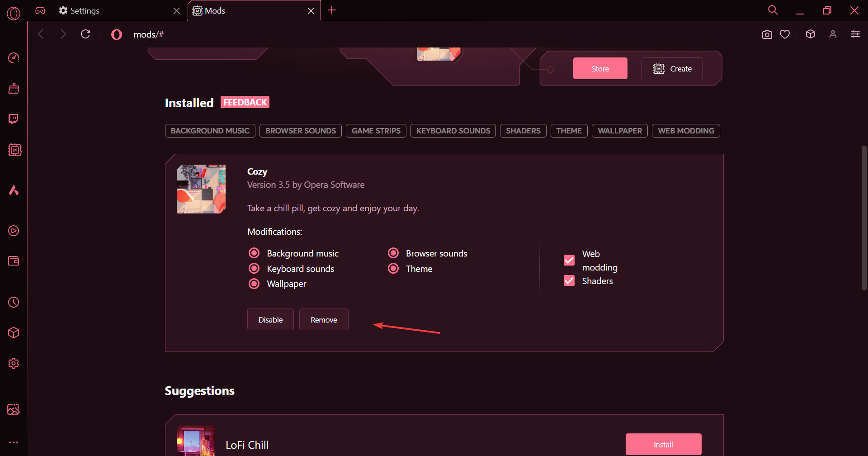Click the Cozy mod title
Screen dimensions: 868x456
(257, 171)
